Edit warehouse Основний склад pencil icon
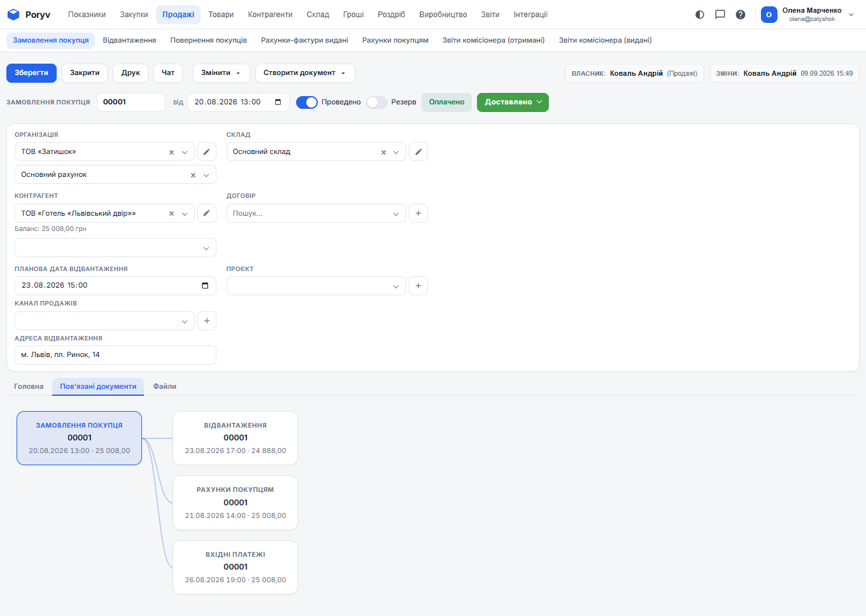Screen dimensions: 866x616 418,151
